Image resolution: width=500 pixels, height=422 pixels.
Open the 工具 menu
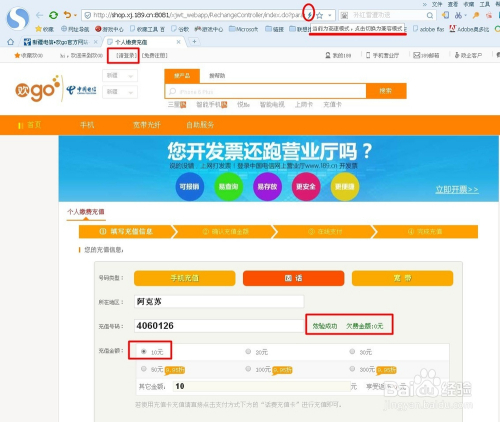point(485,4)
